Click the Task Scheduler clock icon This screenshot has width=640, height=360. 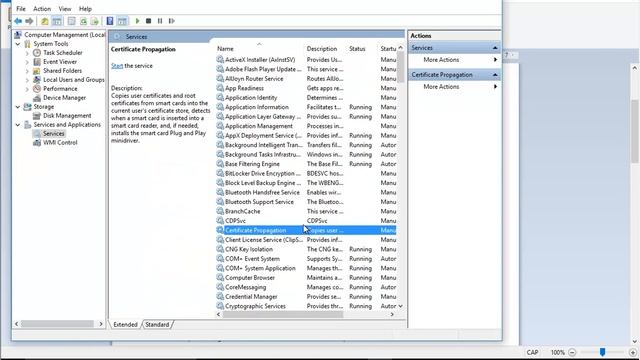click(x=37, y=53)
